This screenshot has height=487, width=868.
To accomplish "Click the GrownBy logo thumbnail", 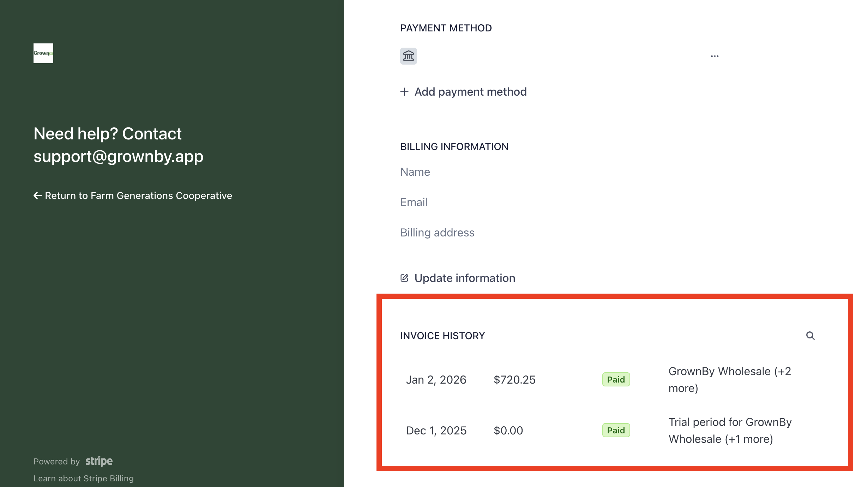I will pyautogui.click(x=43, y=53).
